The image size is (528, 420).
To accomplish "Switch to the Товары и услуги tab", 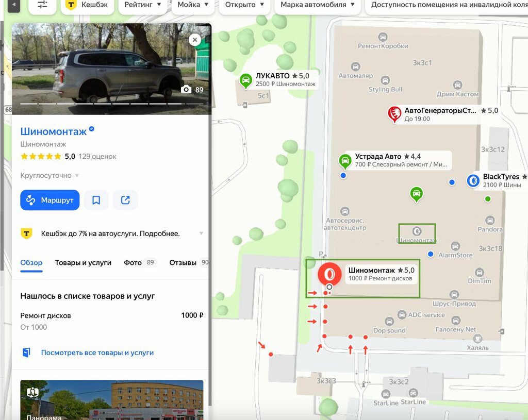I will pyautogui.click(x=83, y=263).
